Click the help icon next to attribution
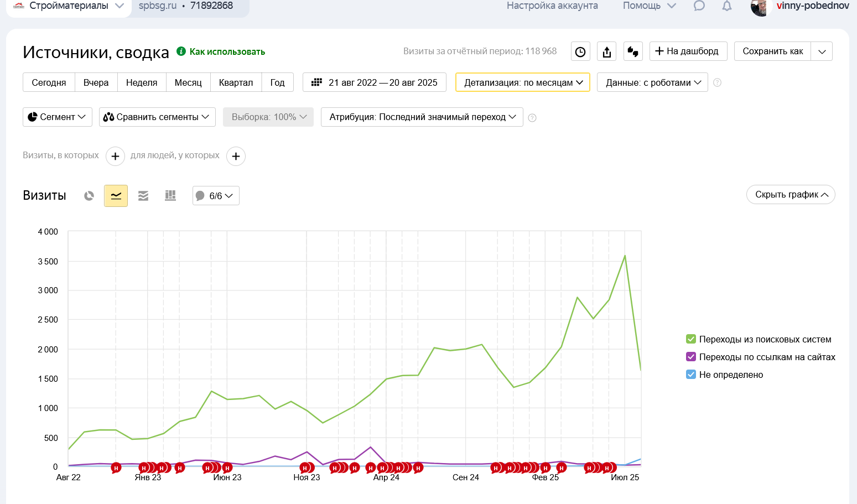 (x=532, y=118)
